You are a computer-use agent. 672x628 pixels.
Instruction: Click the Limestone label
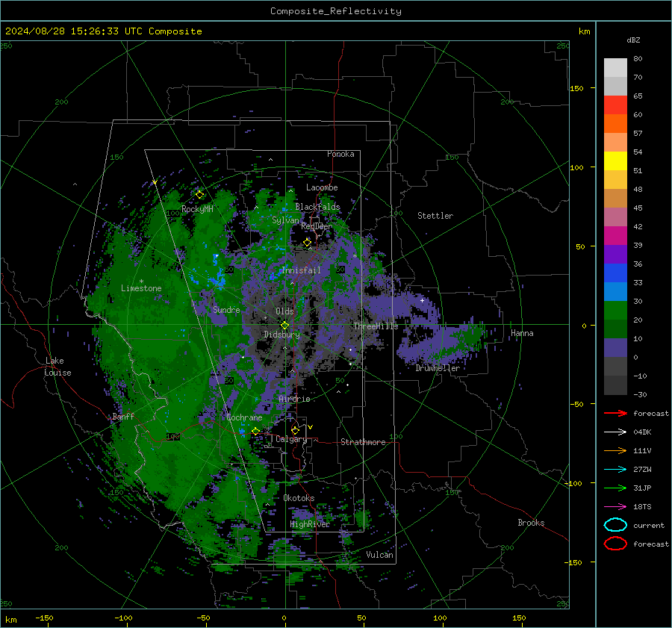[x=141, y=288]
